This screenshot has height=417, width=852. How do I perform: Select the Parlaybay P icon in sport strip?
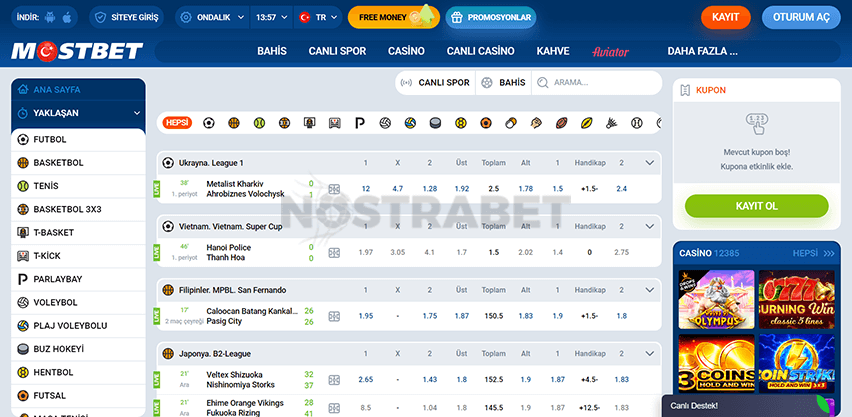(360, 123)
